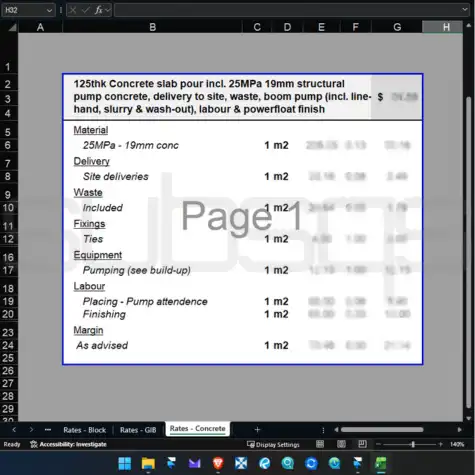Click the Enter checkmark in formula bar
475x475 pixels.
tap(86, 10)
